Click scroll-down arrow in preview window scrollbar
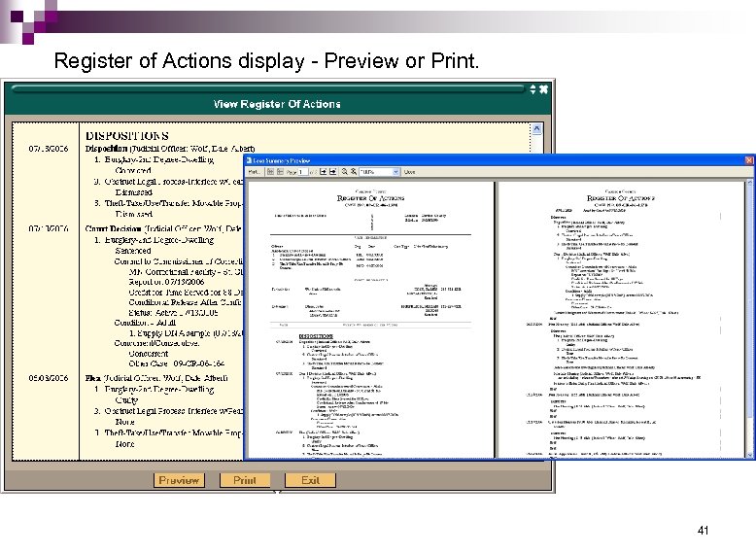756x553 pixels. coord(750,454)
